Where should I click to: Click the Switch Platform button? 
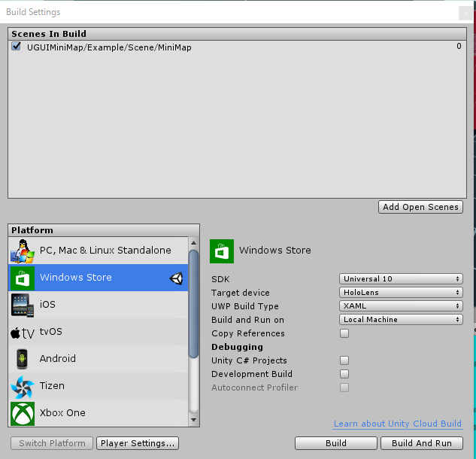(x=52, y=443)
